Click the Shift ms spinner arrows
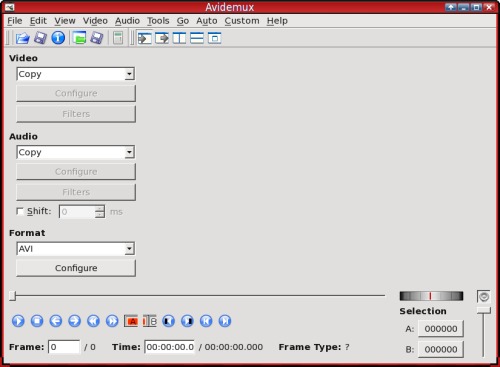This screenshot has width=500, height=367. tap(99, 212)
